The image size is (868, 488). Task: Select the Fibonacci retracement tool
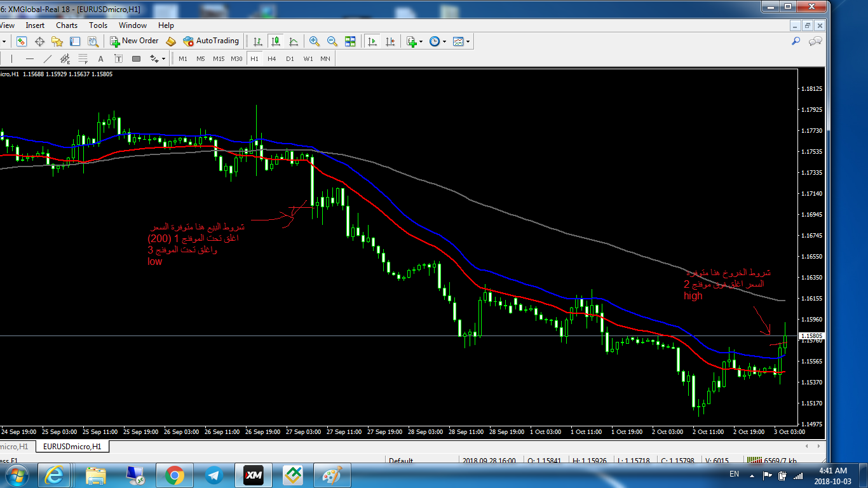point(65,59)
